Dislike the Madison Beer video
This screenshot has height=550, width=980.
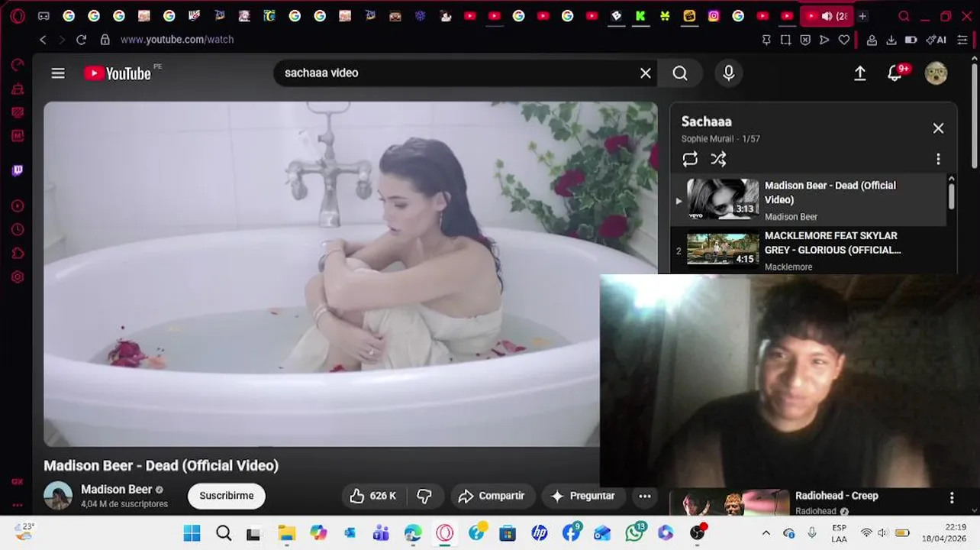point(424,496)
